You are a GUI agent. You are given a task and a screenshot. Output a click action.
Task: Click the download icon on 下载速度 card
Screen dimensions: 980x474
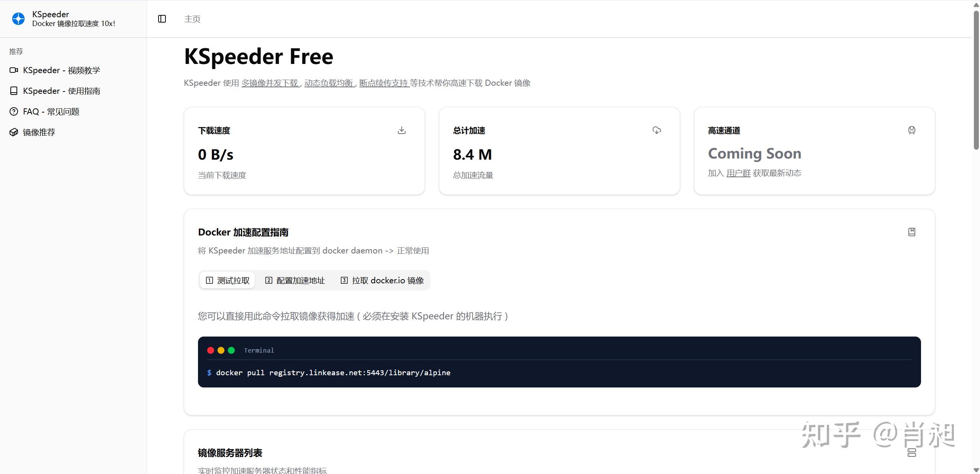(401, 130)
